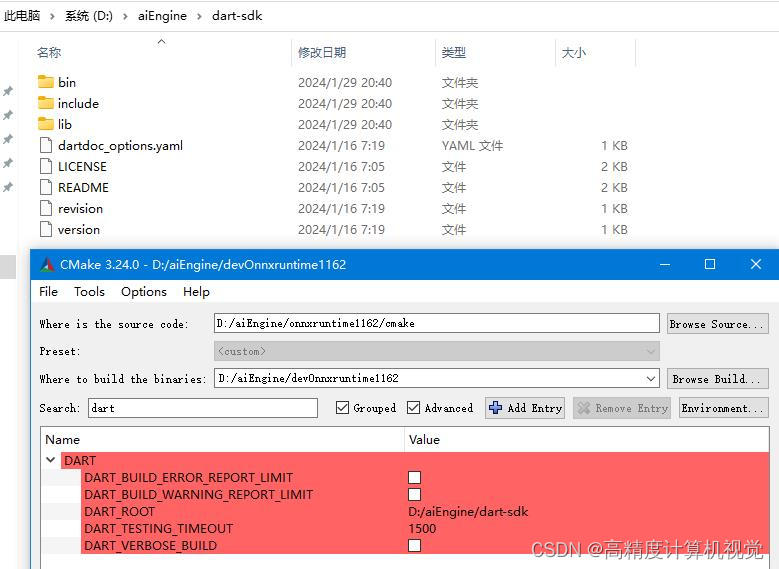This screenshot has width=779, height=569.
Task: Select the lib folder icon
Action: (46, 124)
